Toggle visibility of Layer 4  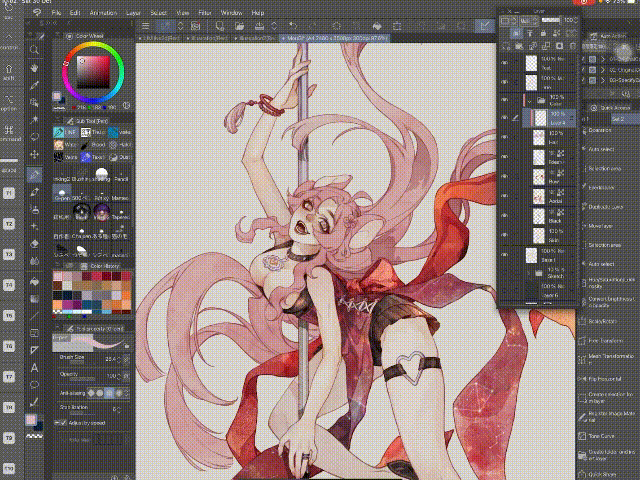click(x=505, y=118)
